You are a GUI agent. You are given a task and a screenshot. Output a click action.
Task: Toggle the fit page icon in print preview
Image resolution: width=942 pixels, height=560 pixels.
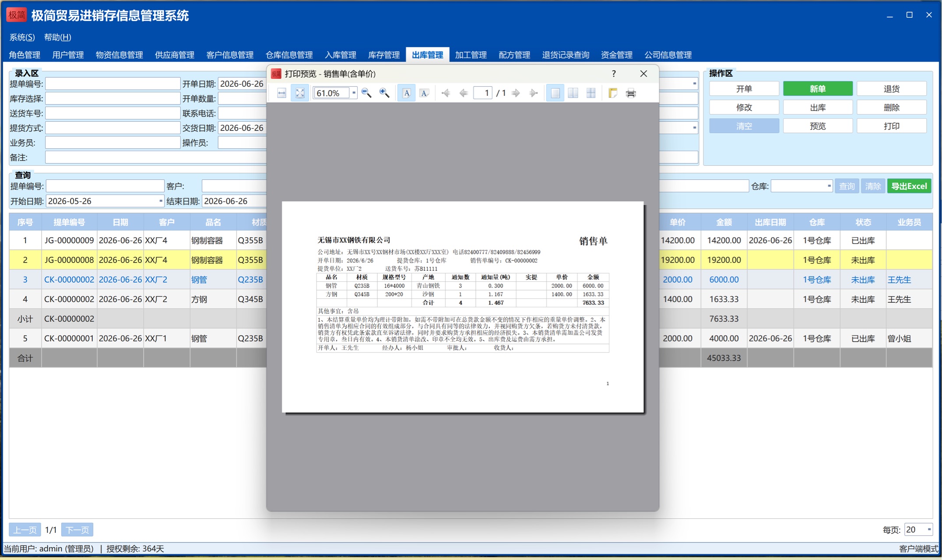pyautogui.click(x=300, y=93)
